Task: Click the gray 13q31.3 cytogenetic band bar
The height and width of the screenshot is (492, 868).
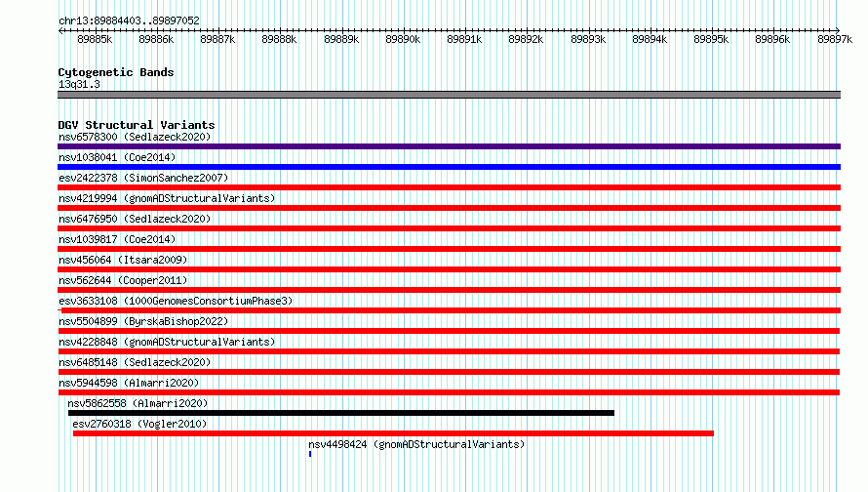Action: [x=449, y=95]
